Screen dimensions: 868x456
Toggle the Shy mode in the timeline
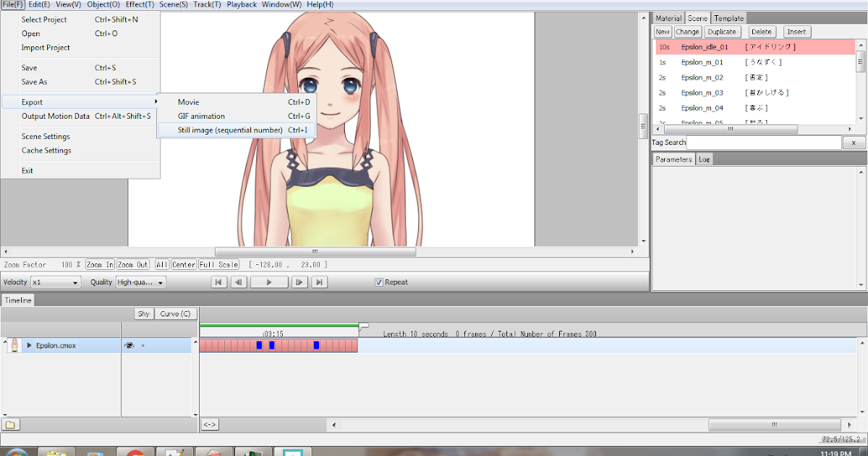click(x=143, y=313)
